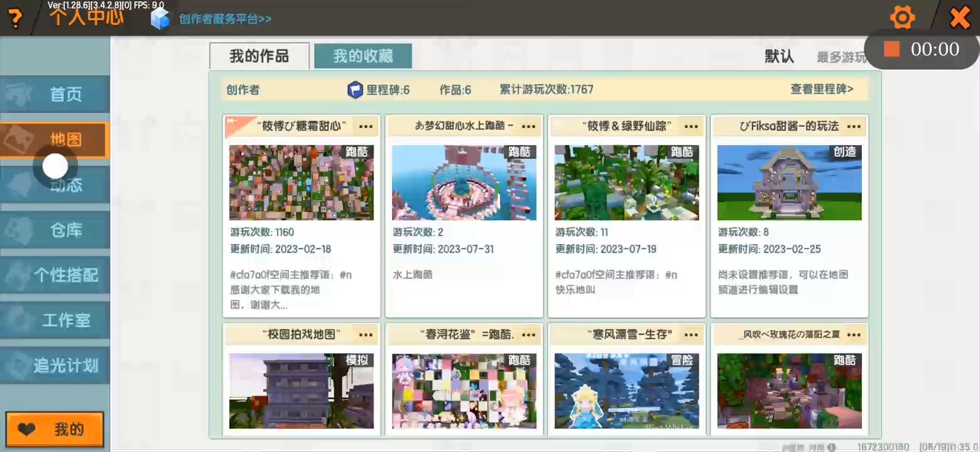This screenshot has width=980, height=452.
Task: Go to 首页 in the sidebar
Action: click(65, 95)
